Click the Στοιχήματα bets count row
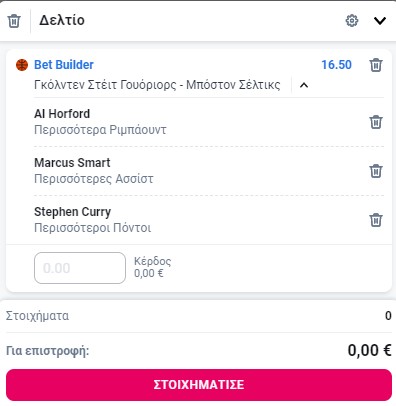The image size is (396, 406). click(x=199, y=316)
